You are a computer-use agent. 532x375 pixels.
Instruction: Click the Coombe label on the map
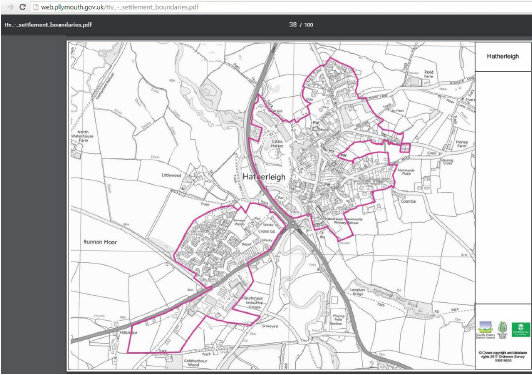(408, 201)
